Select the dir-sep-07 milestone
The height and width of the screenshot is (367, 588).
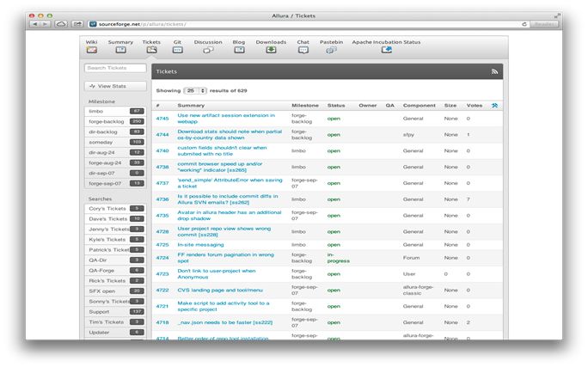coord(114,174)
